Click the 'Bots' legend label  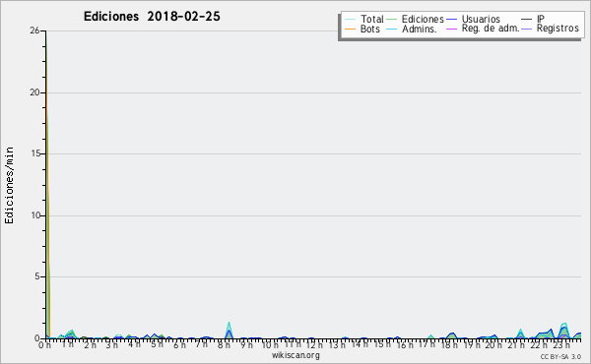370,29
